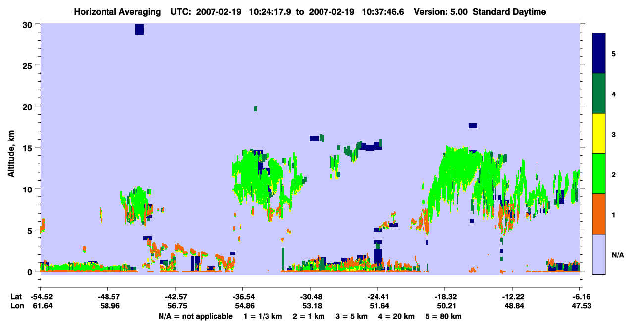The height and width of the screenshot is (330, 644).
Task: Click the start time 10:24:17.9 in title
Action: (x=269, y=12)
